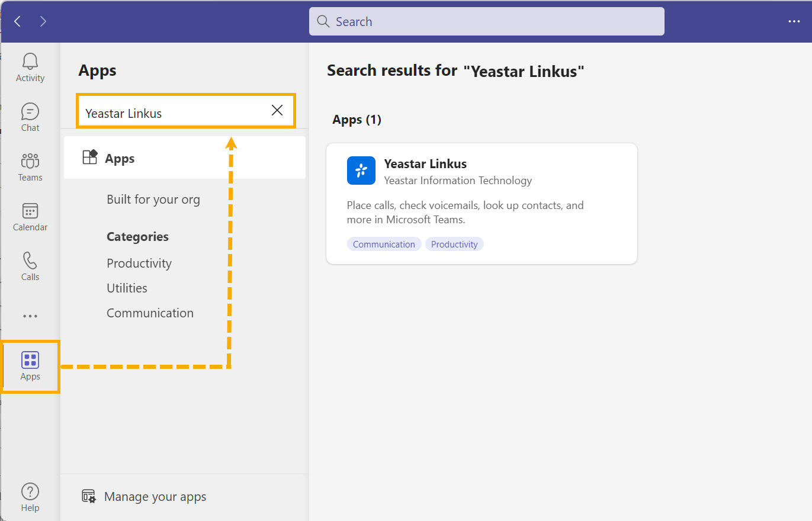The width and height of the screenshot is (812, 521).
Task: Select the Communication category in panel
Action: click(150, 313)
